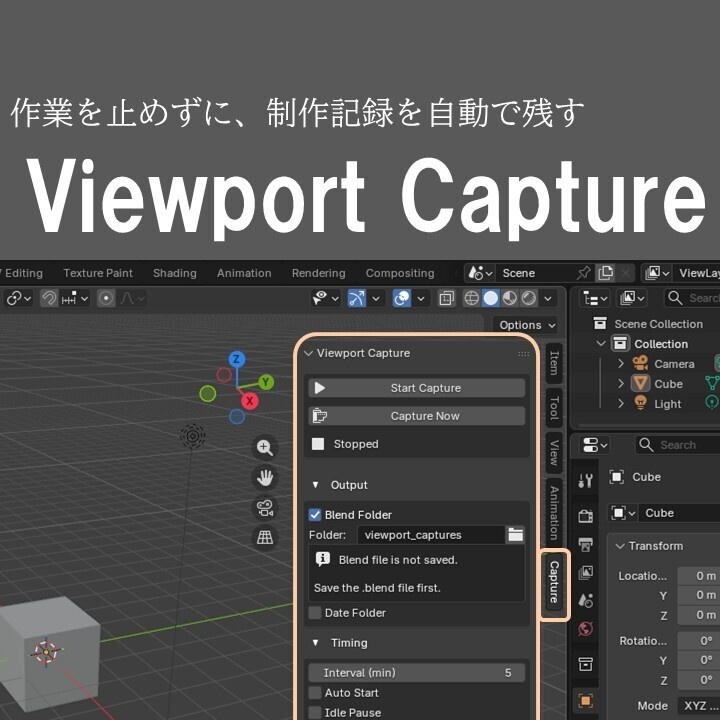720x720 pixels.
Task: Open viewport shading options dropdown
Action: point(548,298)
